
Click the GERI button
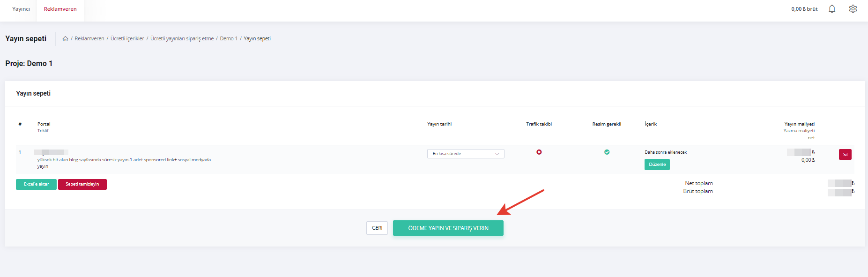[x=377, y=228]
